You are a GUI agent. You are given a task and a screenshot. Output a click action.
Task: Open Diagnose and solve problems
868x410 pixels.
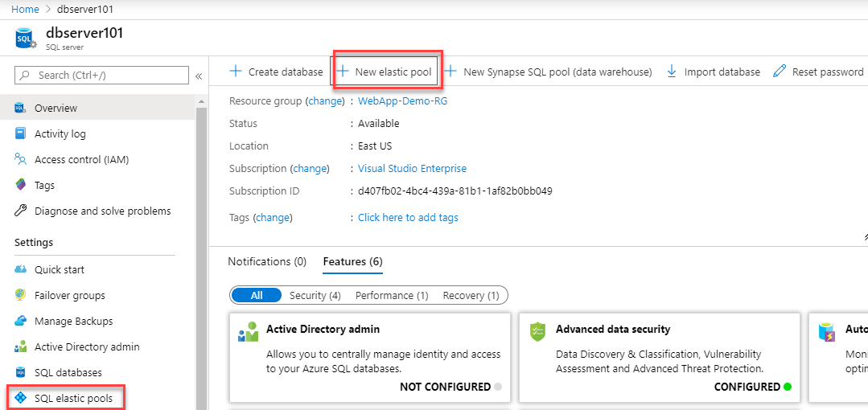coord(102,211)
